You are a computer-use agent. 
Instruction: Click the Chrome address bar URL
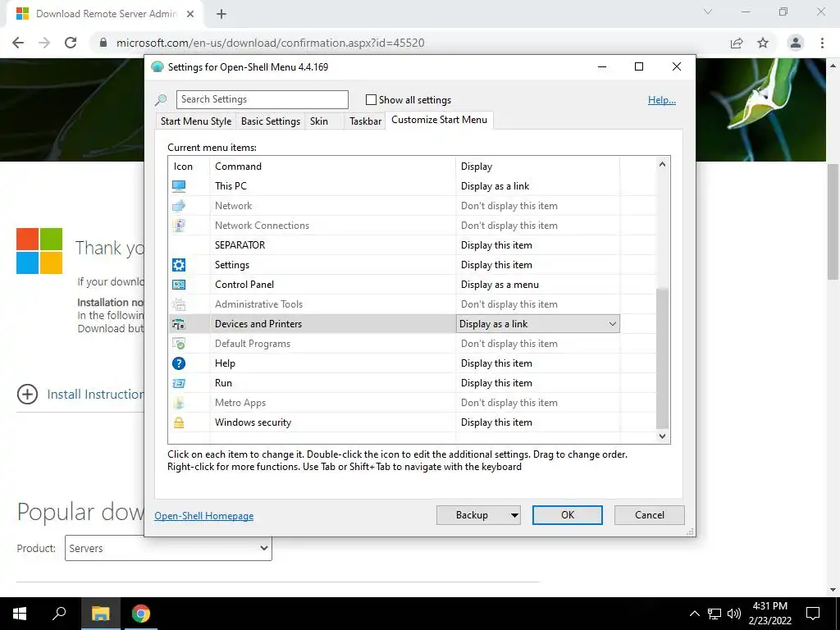(x=270, y=43)
